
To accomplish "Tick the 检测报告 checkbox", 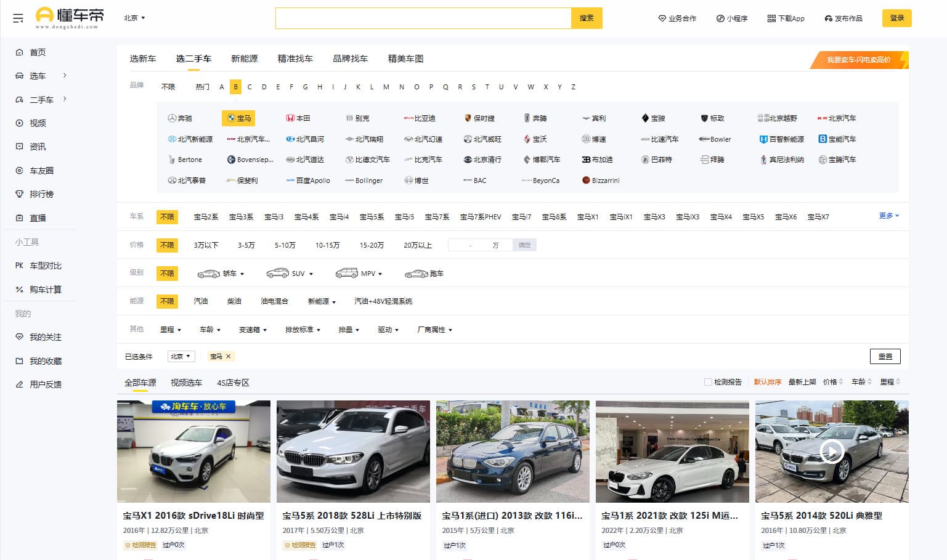I will click(x=708, y=382).
